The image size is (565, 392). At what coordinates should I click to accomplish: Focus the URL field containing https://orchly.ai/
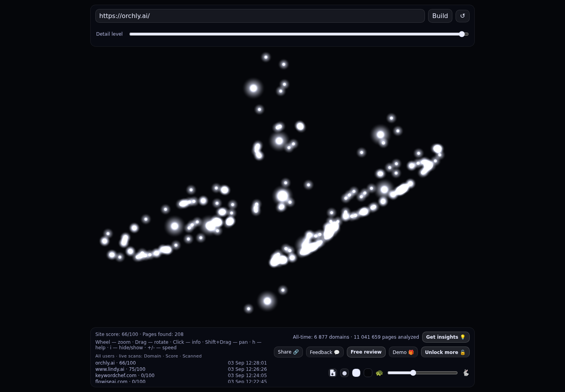tap(260, 16)
